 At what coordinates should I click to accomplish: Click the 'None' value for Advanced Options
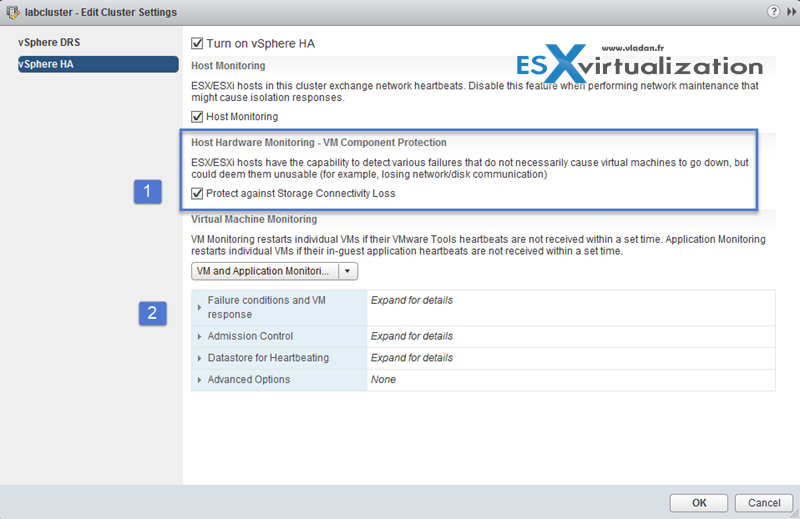point(383,380)
